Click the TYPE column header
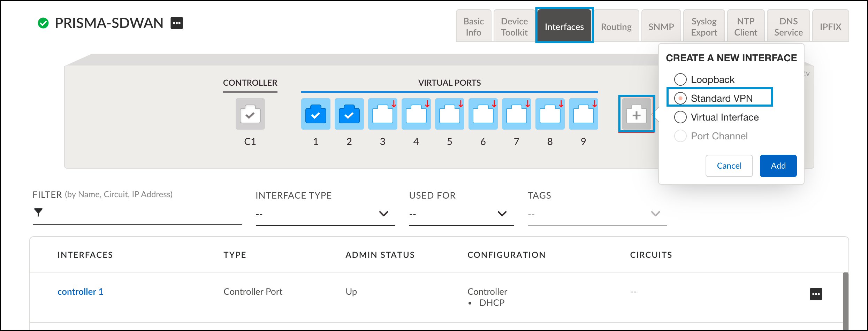The image size is (868, 331). pyautogui.click(x=235, y=255)
